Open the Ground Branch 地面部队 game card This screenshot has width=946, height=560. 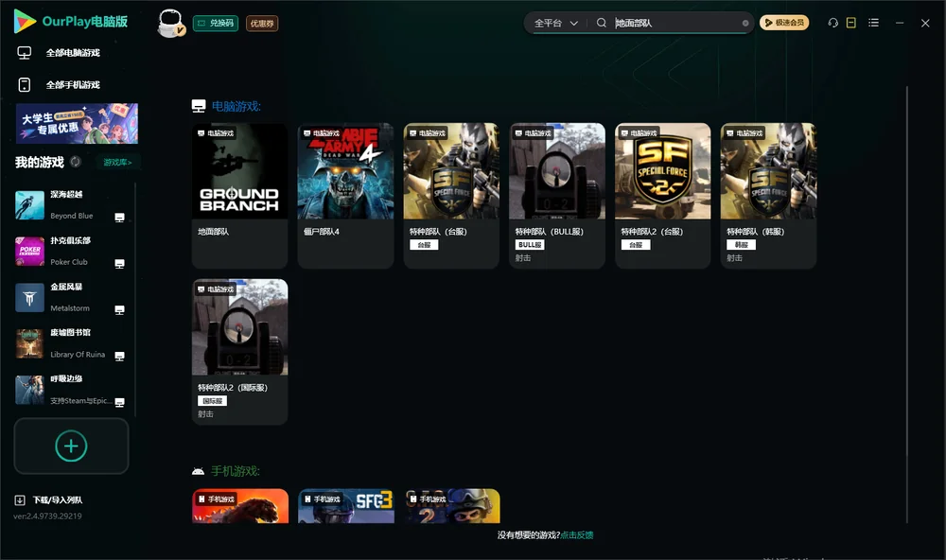point(239,196)
